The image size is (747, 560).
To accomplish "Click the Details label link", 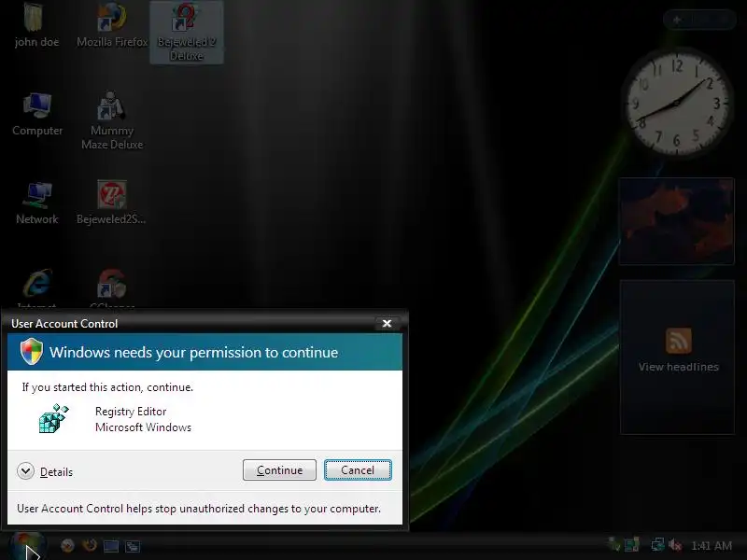I will 56,472.
